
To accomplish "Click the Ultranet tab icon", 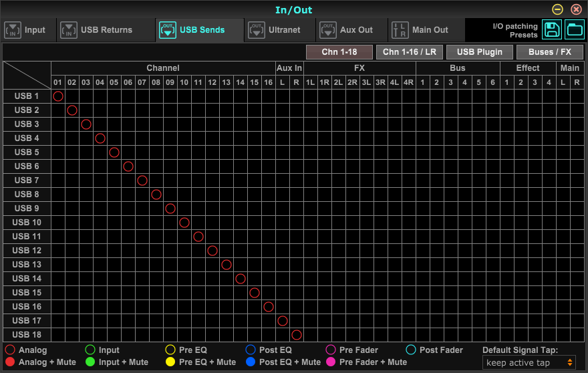I will coord(257,30).
